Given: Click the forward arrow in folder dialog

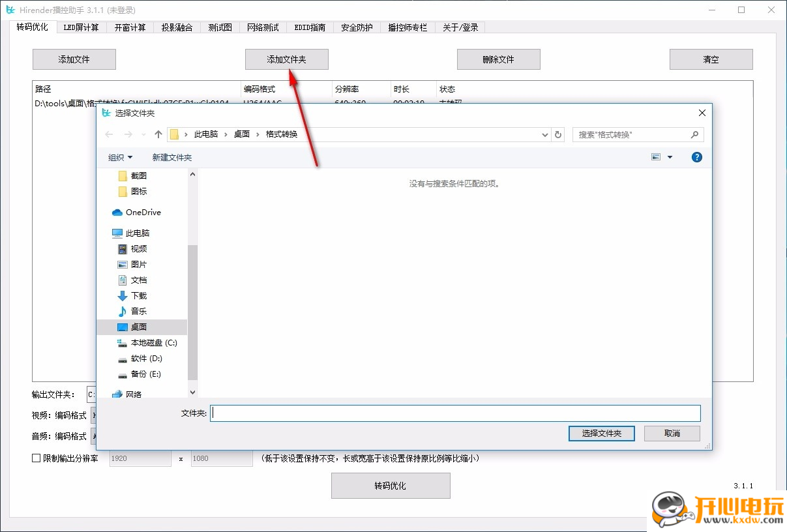Looking at the screenshot, I should tap(128, 134).
